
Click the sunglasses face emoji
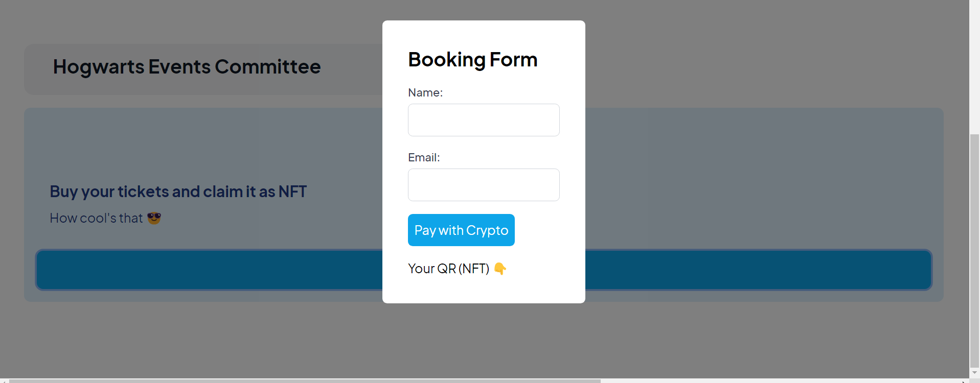point(154,218)
